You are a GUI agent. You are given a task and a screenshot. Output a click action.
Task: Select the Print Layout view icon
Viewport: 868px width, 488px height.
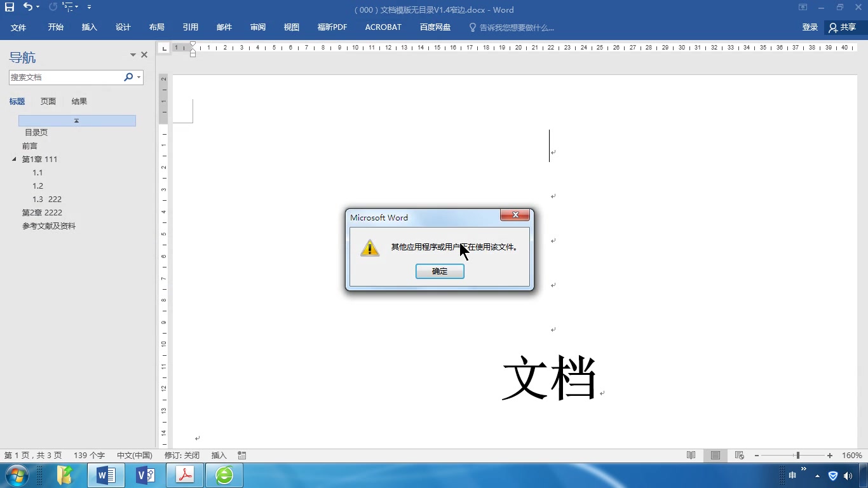[714, 455]
